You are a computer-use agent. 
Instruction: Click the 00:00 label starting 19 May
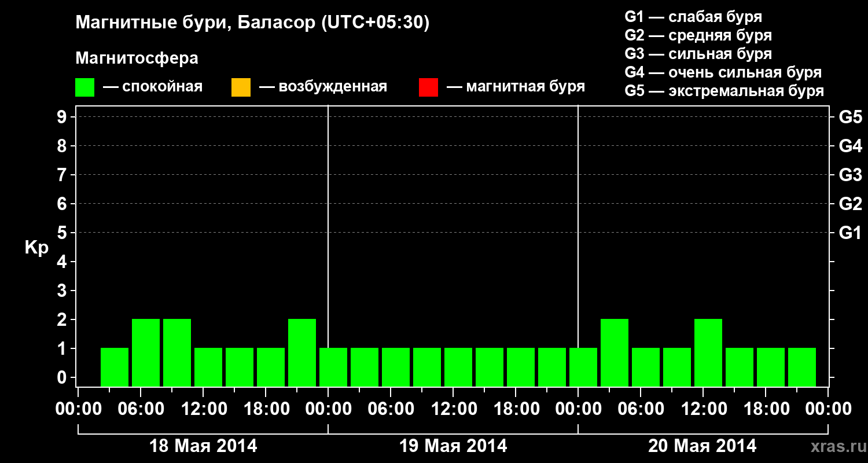[328, 409]
